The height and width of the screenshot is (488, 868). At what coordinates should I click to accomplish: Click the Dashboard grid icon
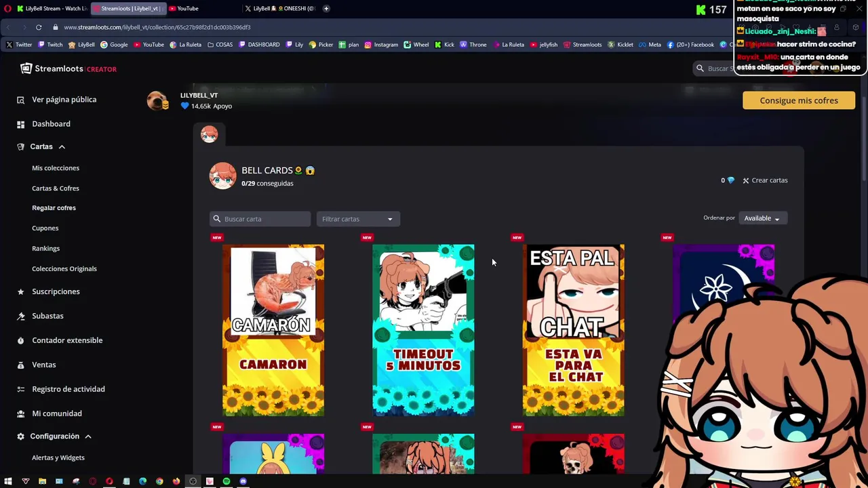20,125
